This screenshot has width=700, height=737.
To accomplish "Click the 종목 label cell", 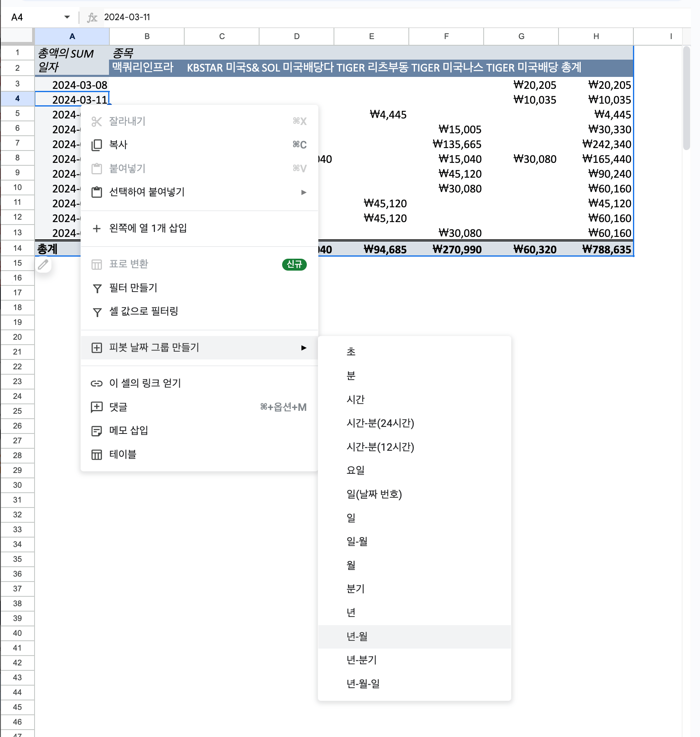I will pos(147,53).
